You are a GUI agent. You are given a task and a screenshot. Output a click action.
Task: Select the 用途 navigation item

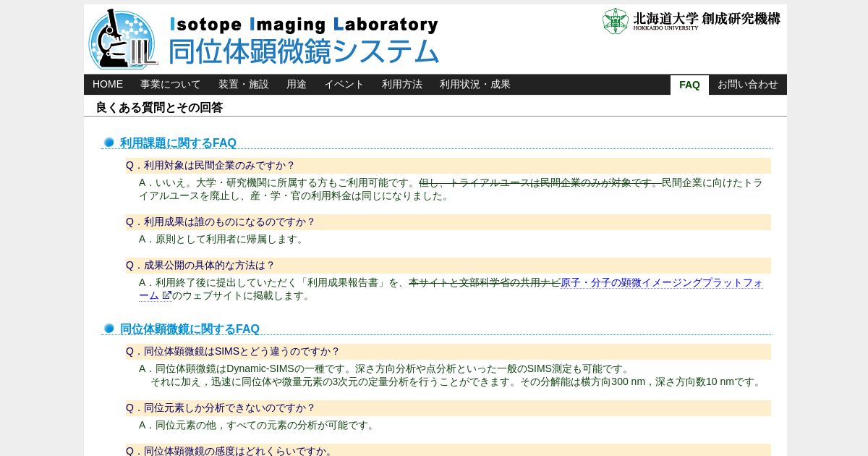[x=297, y=84]
